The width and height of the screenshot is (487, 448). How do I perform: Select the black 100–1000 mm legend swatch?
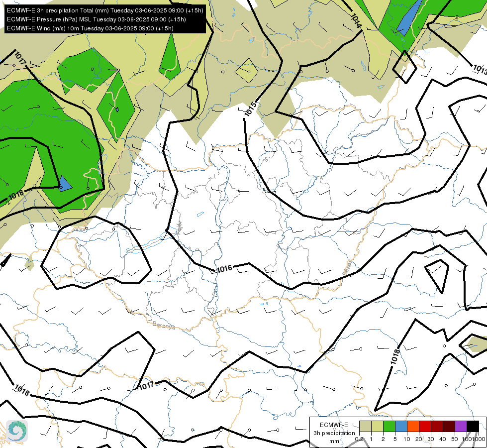(473, 426)
